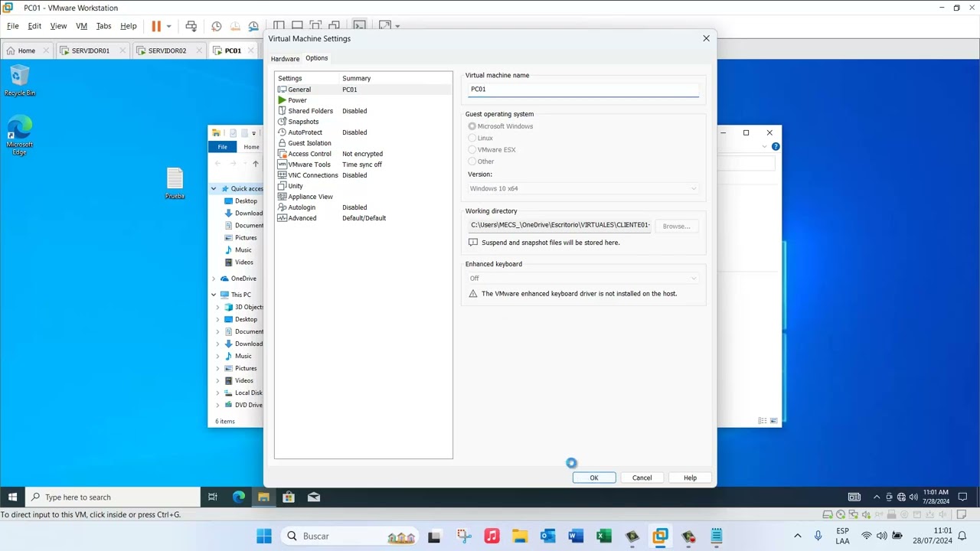Open Excel from the host taskbar
Image resolution: width=980 pixels, height=551 pixels.
click(604, 536)
